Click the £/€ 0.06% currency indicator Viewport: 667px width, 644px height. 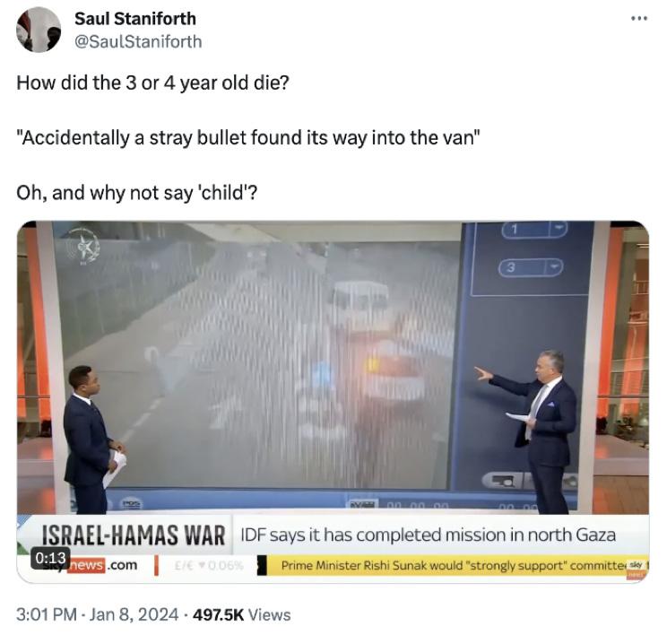209,566
